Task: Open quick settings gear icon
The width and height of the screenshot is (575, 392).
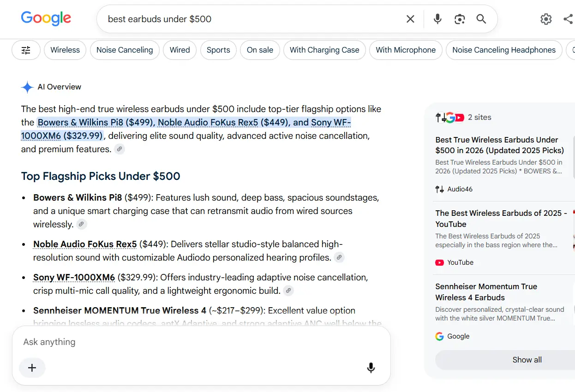Action: 546,19
